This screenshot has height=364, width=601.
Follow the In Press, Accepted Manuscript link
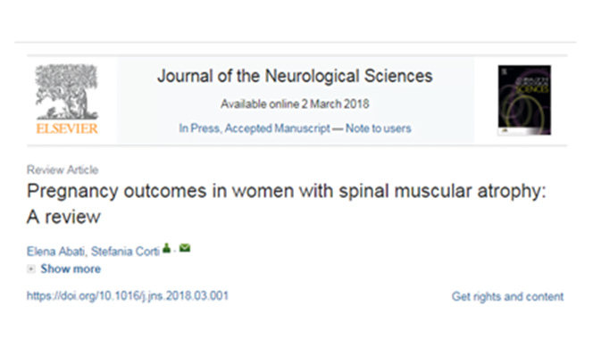click(x=255, y=128)
